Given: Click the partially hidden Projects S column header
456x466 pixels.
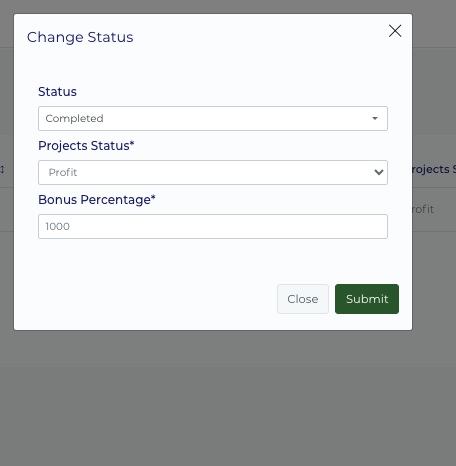Looking at the screenshot, I should pyautogui.click(x=434, y=169).
